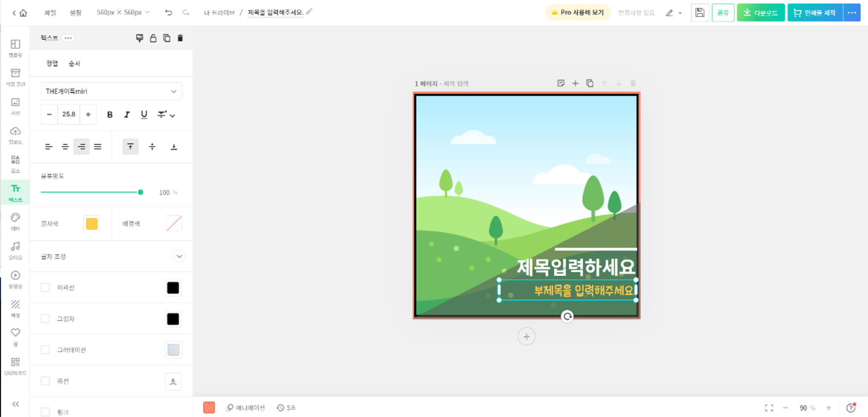
Task: Open the blue more options menu
Action: 852,13
